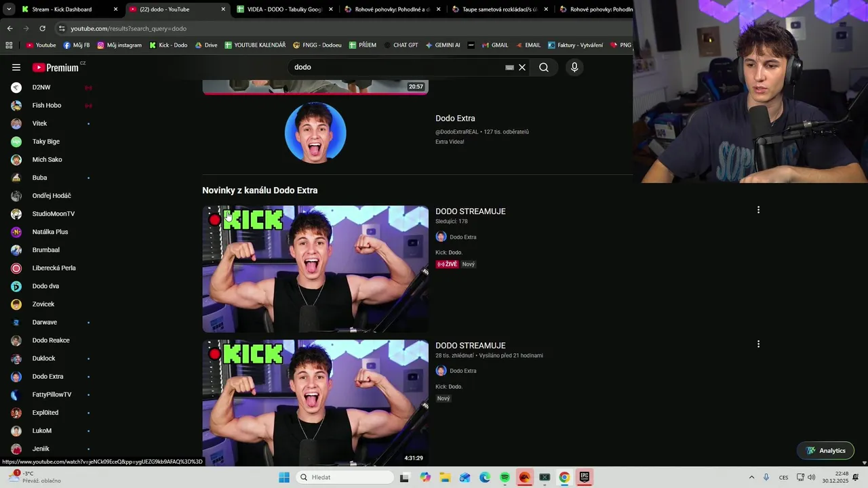Start voice search with the microphone icon

(x=574, y=67)
